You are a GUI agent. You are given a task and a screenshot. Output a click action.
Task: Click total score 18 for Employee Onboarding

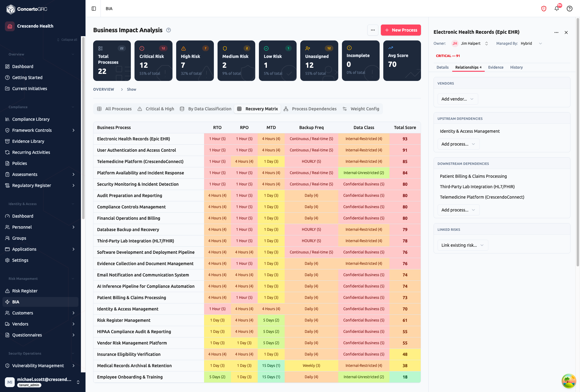pyautogui.click(x=405, y=377)
